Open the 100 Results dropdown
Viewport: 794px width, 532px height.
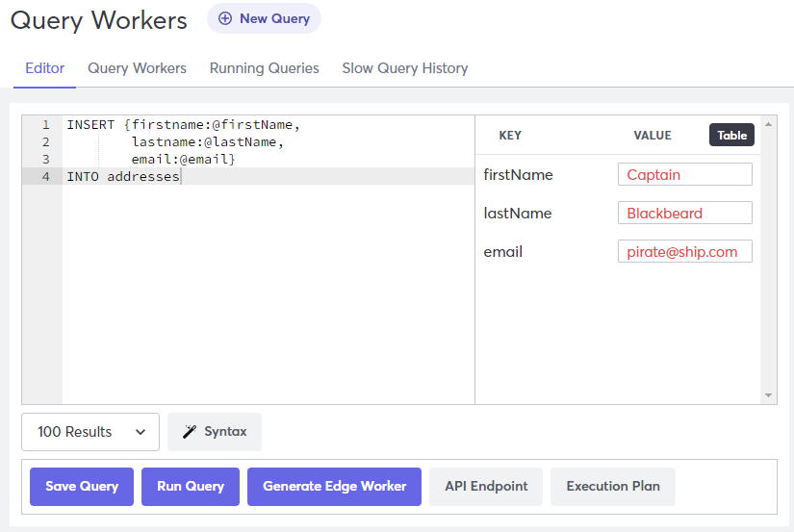[90, 432]
